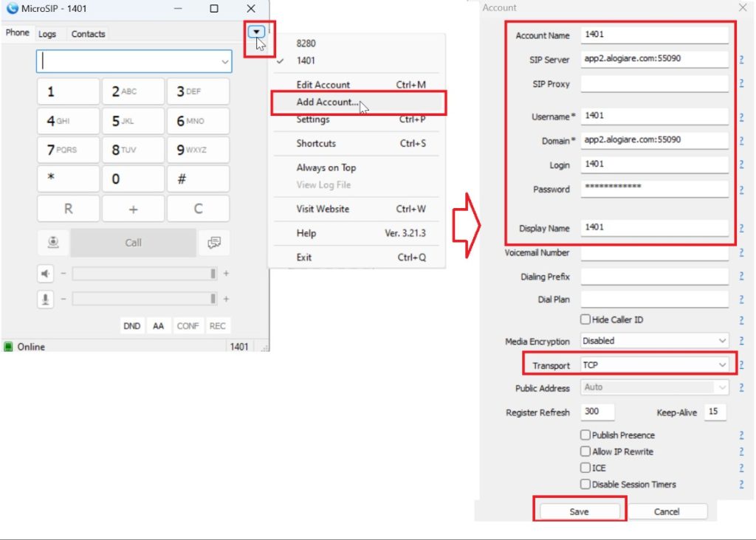Open the Media Encryption dropdown
This screenshot has width=756, height=540.
[x=654, y=341]
